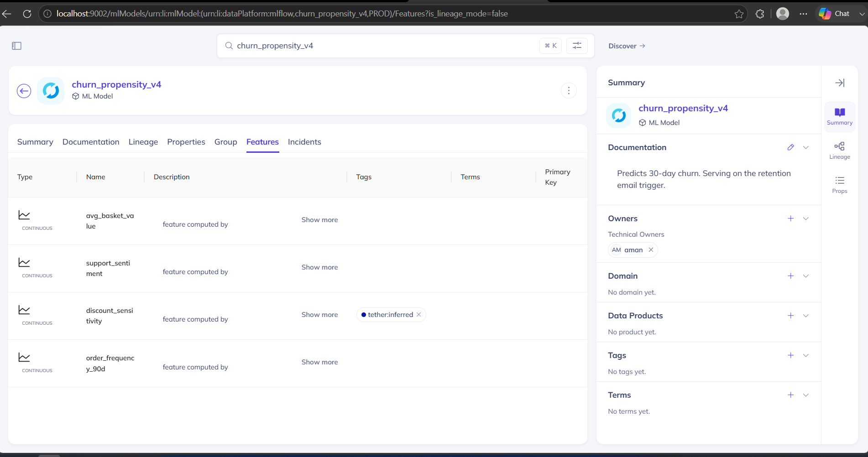
Task: Open the browser profile avatar
Action: pyautogui.click(x=783, y=14)
